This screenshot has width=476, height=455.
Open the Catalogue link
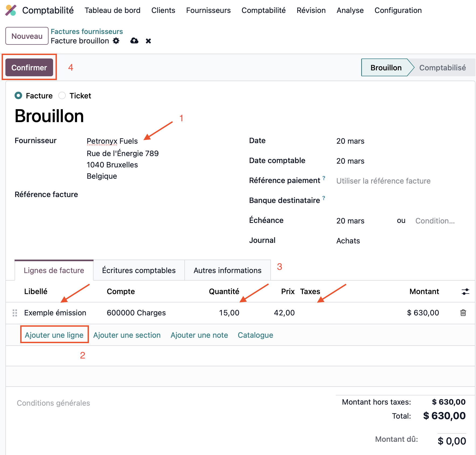255,335
